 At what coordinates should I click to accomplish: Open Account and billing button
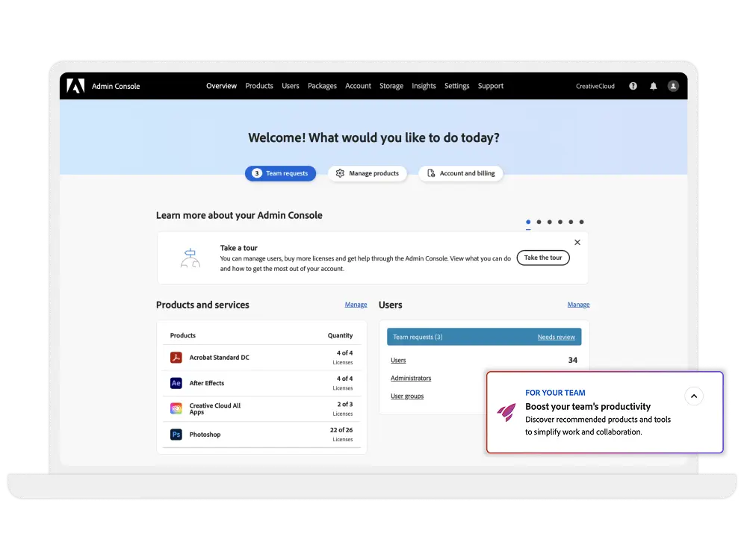461,173
